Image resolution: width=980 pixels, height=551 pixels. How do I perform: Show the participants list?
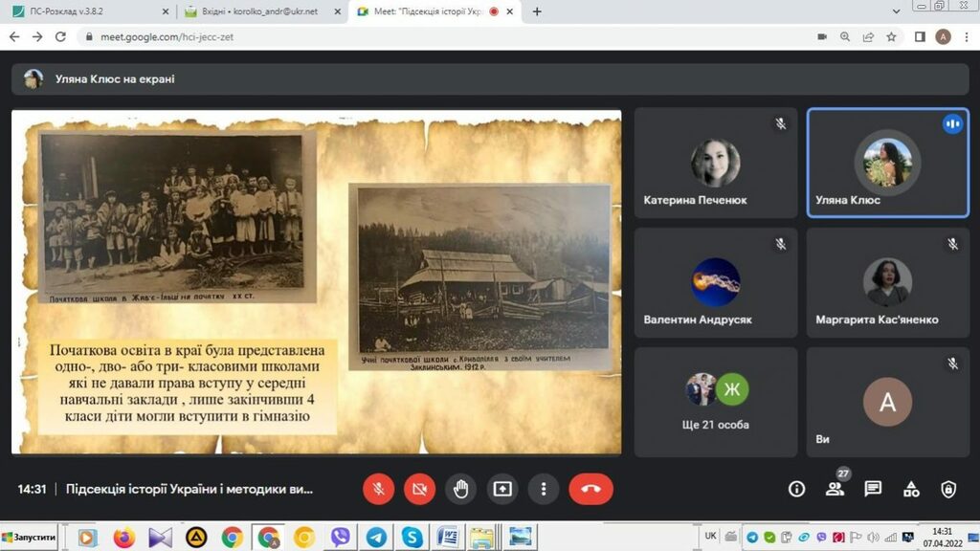(835, 489)
